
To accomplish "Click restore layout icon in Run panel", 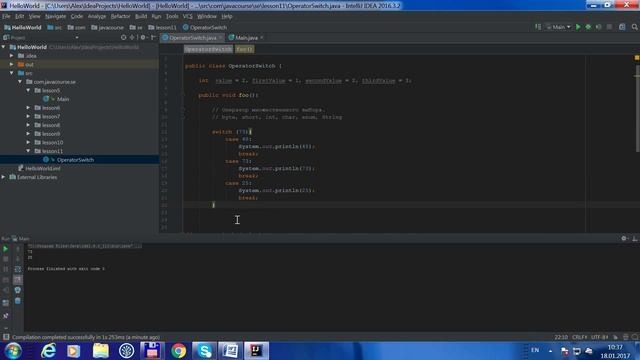I will [x=6, y=303].
